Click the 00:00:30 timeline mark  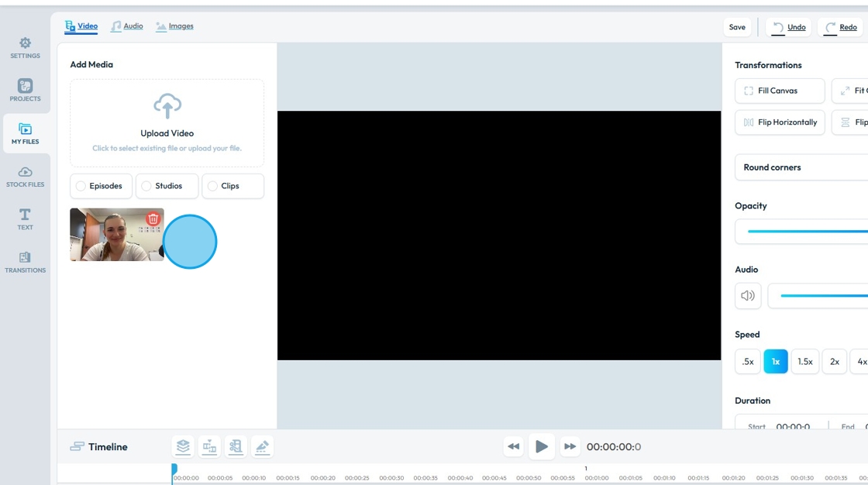coord(391,478)
